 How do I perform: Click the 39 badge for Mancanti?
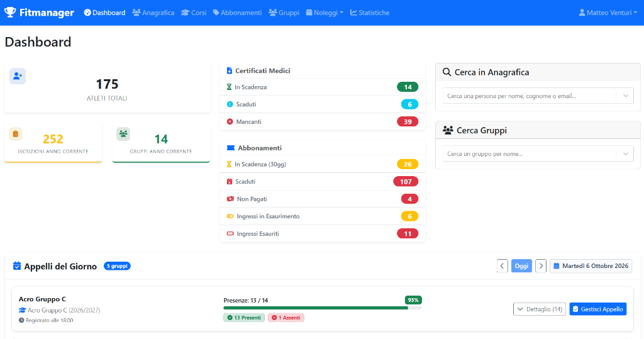pos(408,121)
